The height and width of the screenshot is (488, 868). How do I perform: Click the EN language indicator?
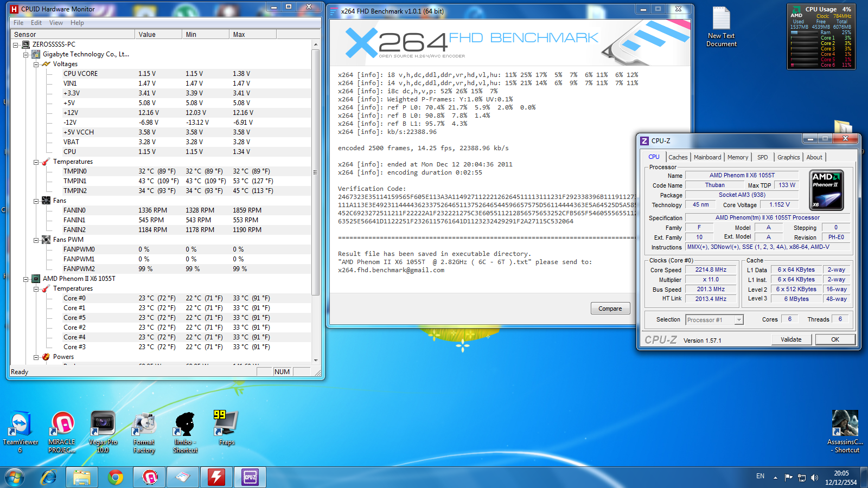point(760,476)
